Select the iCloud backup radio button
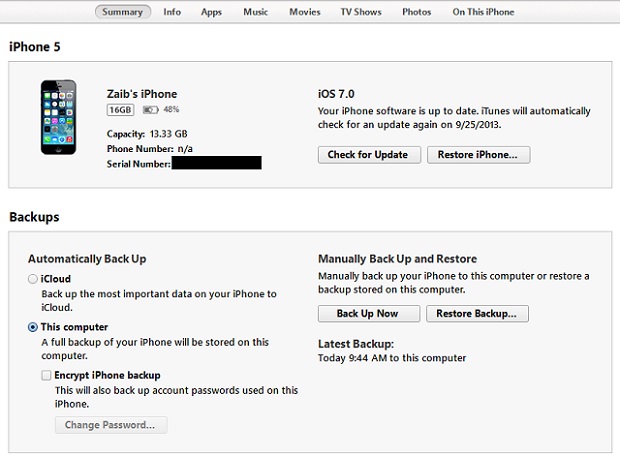 (x=33, y=279)
